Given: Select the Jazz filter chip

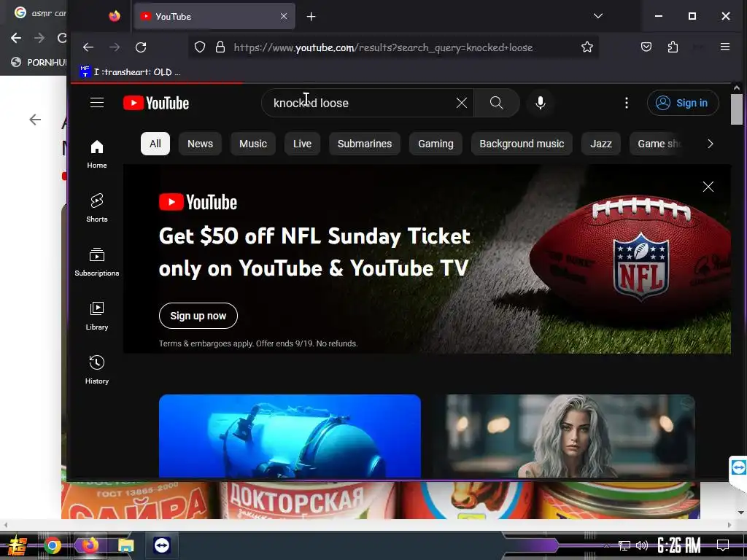Looking at the screenshot, I should point(601,144).
